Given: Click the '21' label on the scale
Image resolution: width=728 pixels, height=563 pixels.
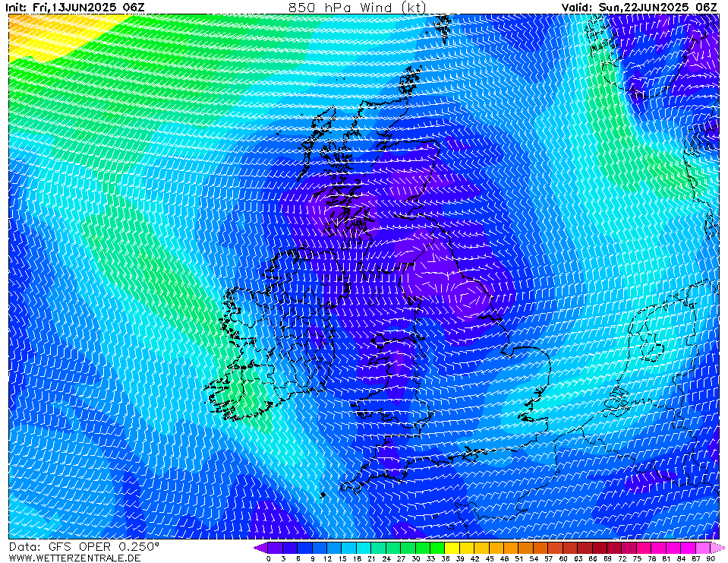Looking at the screenshot, I should (371, 558).
